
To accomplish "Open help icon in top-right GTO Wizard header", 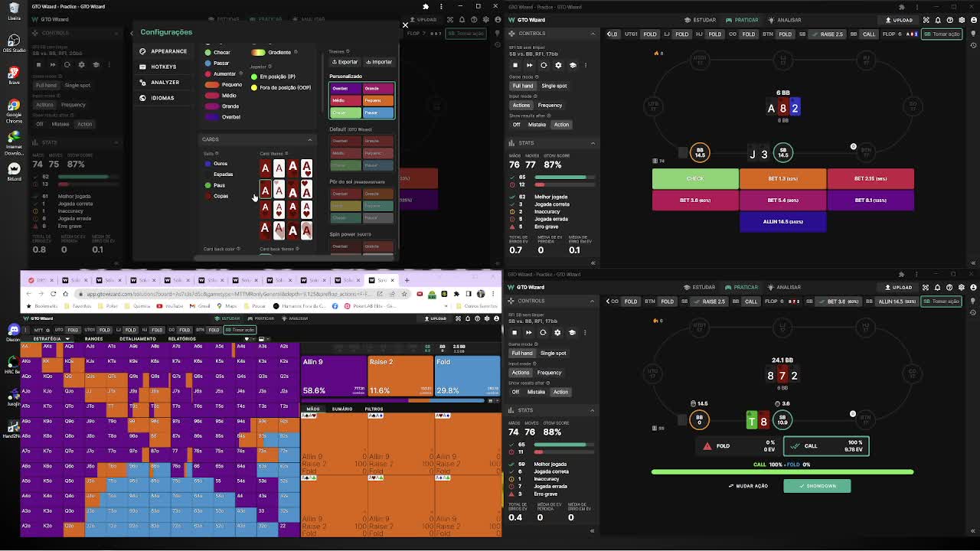I will (x=950, y=20).
